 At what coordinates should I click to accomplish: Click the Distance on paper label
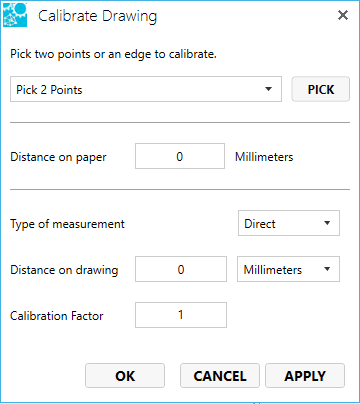(x=58, y=157)
